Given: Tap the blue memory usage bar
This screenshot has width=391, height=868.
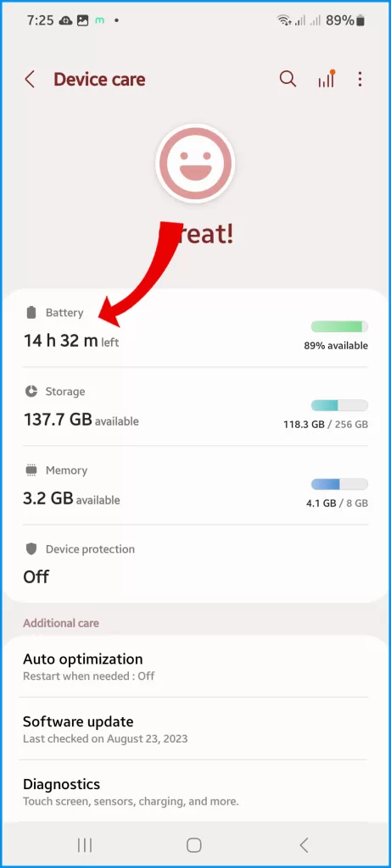Looking at the screenshot, I should [x=339, y=484].
